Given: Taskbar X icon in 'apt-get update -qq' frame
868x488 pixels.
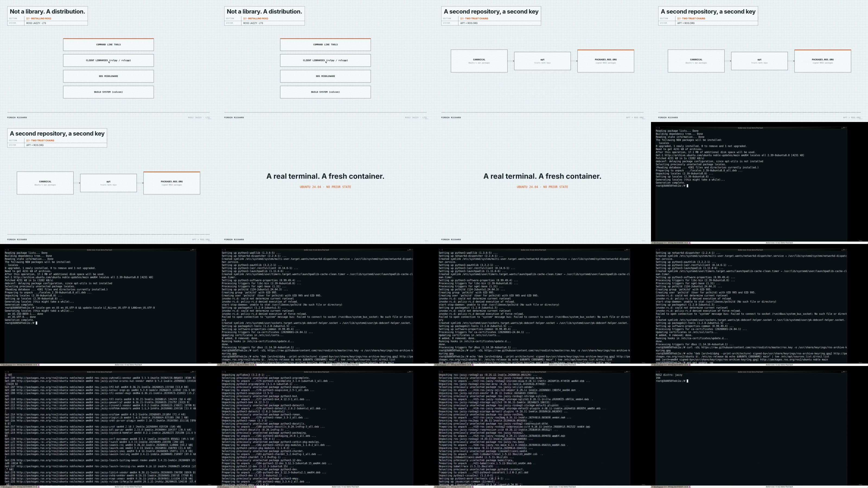Looking at the screenshot, I should click(x=690, y=365).
